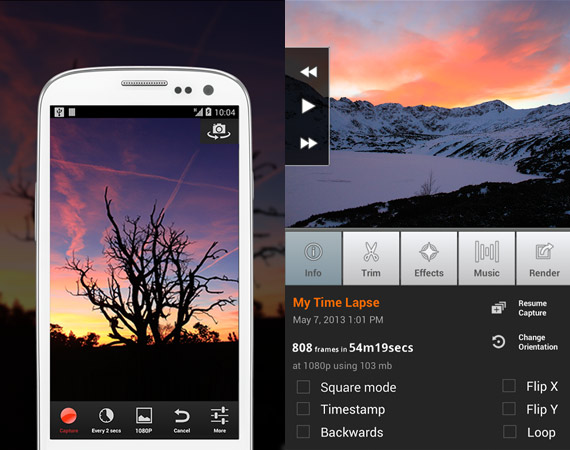Screen dimensions: 570x450
Task: Enable the Square mode checkbox
Action: pos(303,387)
